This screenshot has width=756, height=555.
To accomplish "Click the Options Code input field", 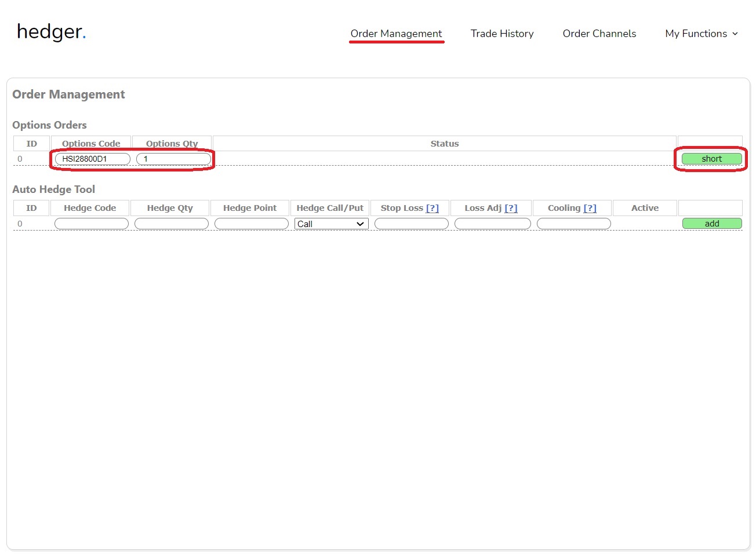I will pos(92,159).
